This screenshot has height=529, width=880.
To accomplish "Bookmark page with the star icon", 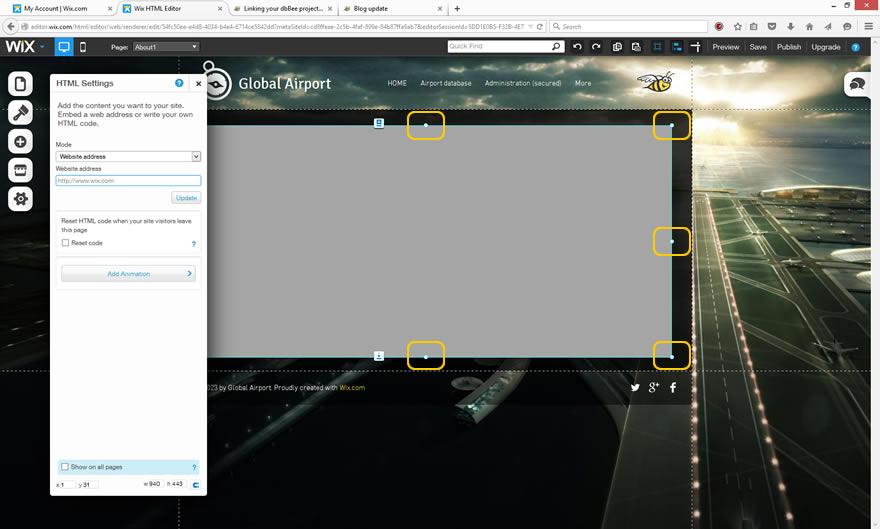I will [737, 26].
